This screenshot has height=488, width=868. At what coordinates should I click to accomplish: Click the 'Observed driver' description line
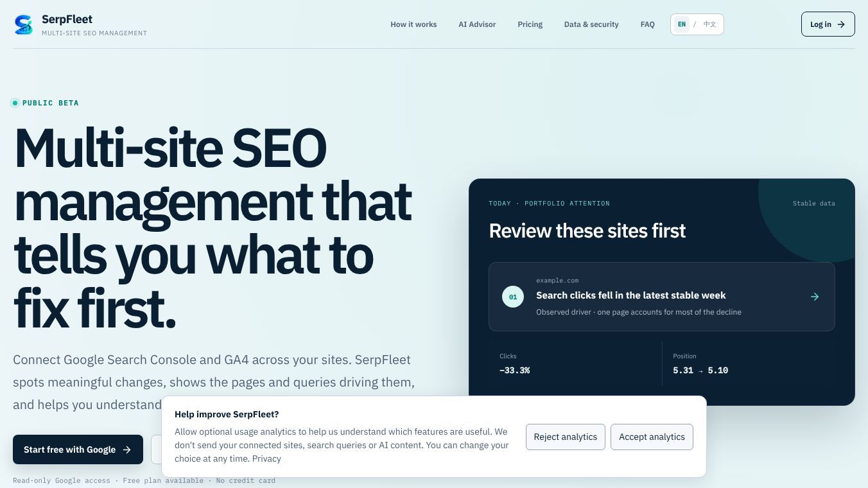pyautogui.click(x=639, y=312)
